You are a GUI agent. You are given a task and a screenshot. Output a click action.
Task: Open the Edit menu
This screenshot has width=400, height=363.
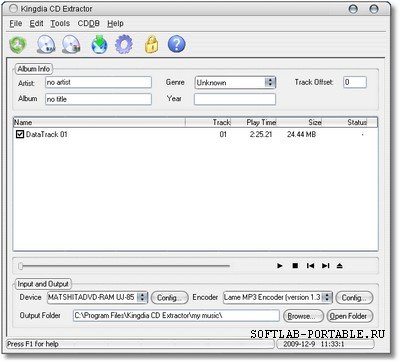point(36,23)
